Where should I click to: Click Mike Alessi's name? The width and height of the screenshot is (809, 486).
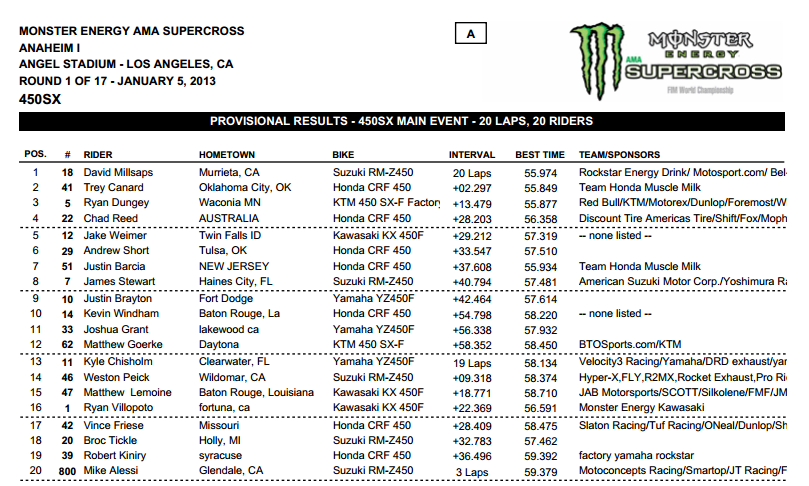pos(111,470)
